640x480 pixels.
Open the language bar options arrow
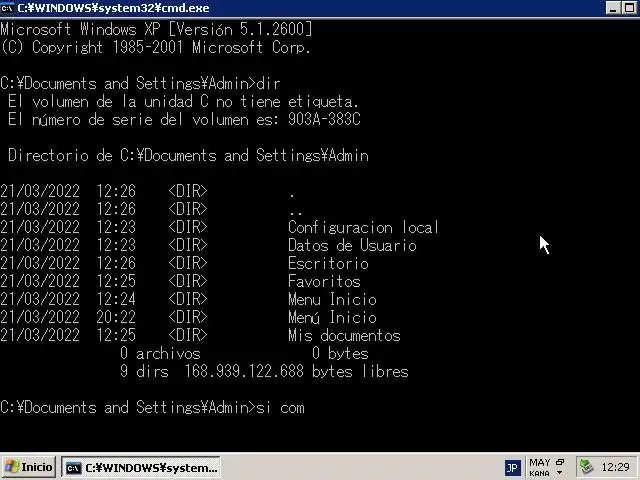[x=560, y=473]
